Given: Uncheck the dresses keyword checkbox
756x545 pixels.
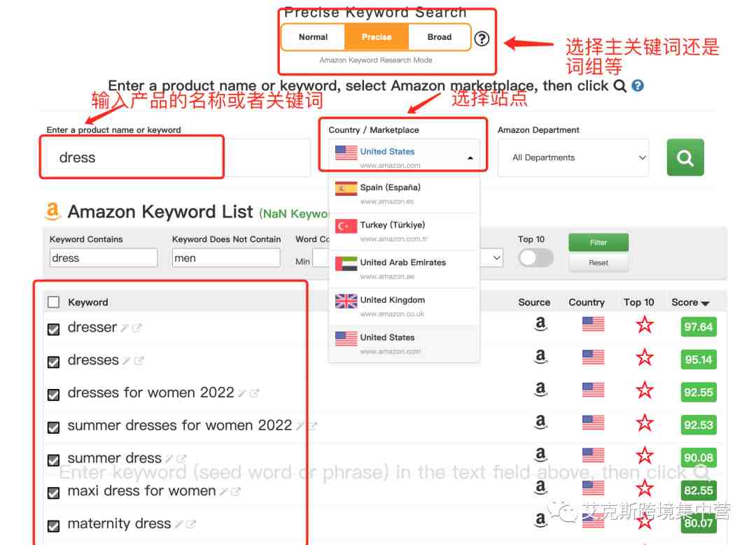Looking at the screenshot, I should tap(53, 362).
